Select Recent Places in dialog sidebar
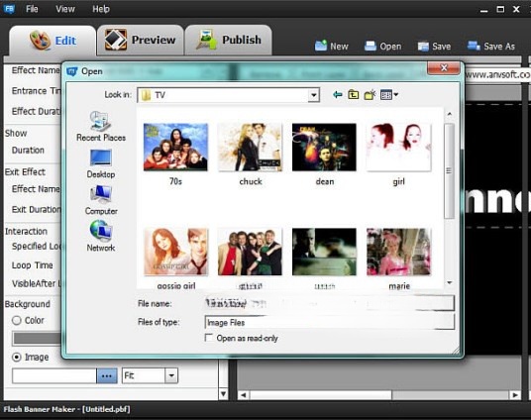 [x=101, y=127]
